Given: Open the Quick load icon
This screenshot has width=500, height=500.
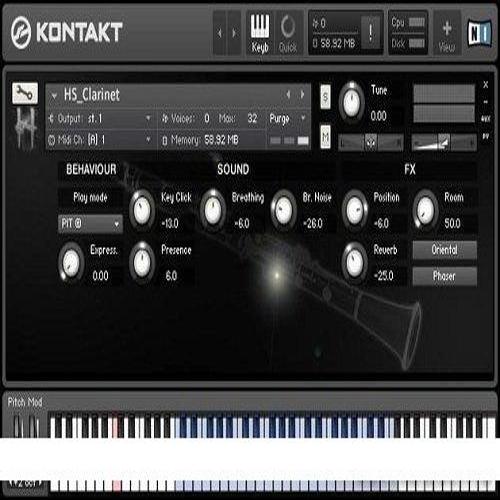Looking at the screenshot, I should (288, 33).
